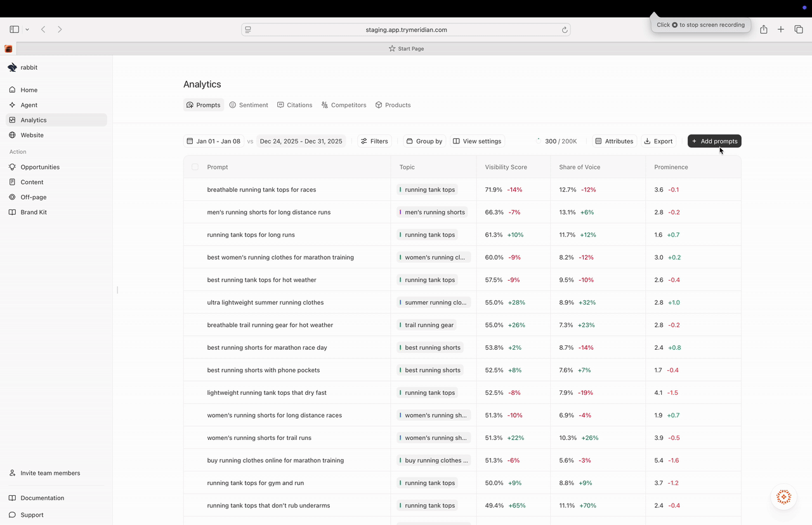
Task: Click the 300 / 200K usage indicator
Action: click(x=556, y=141)
